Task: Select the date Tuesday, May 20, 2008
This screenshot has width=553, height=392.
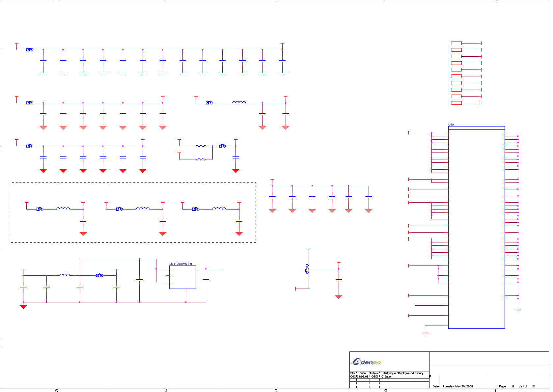Action: (457, 386)
